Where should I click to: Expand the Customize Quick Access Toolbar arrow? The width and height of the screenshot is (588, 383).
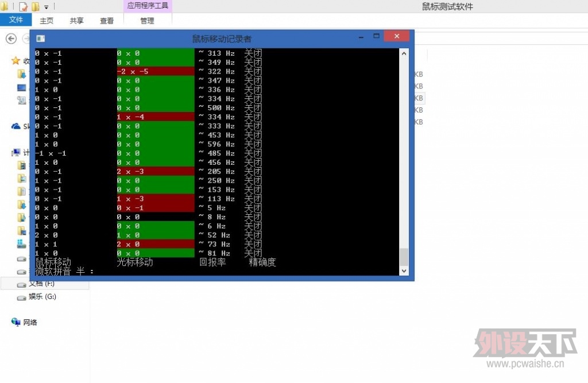pyautogui.click(x=46, y=7)
